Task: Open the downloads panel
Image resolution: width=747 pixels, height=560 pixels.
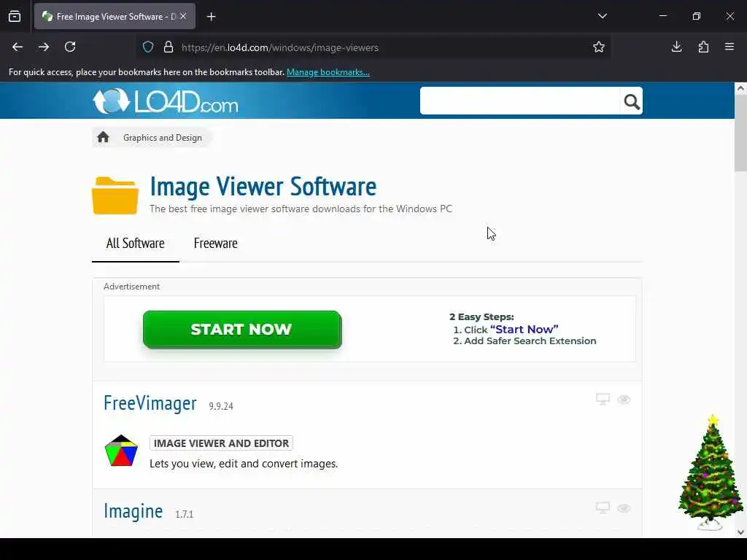Action: coord(676,47)
